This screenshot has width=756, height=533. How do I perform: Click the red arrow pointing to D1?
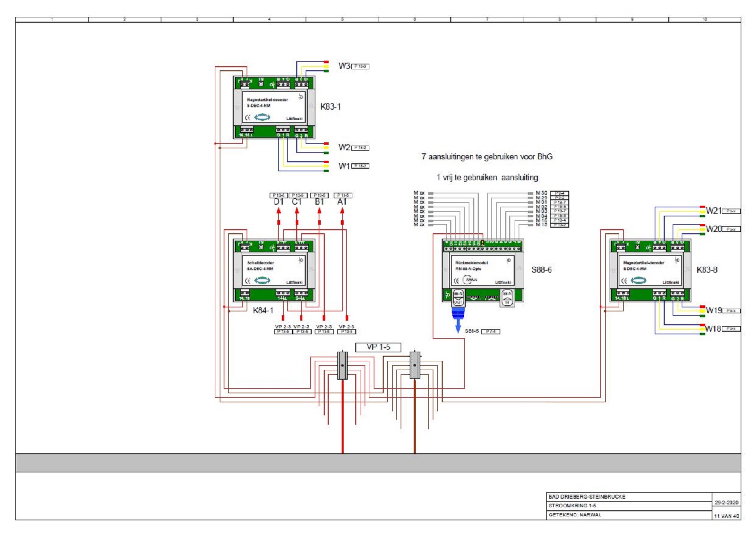pos(279,211)
